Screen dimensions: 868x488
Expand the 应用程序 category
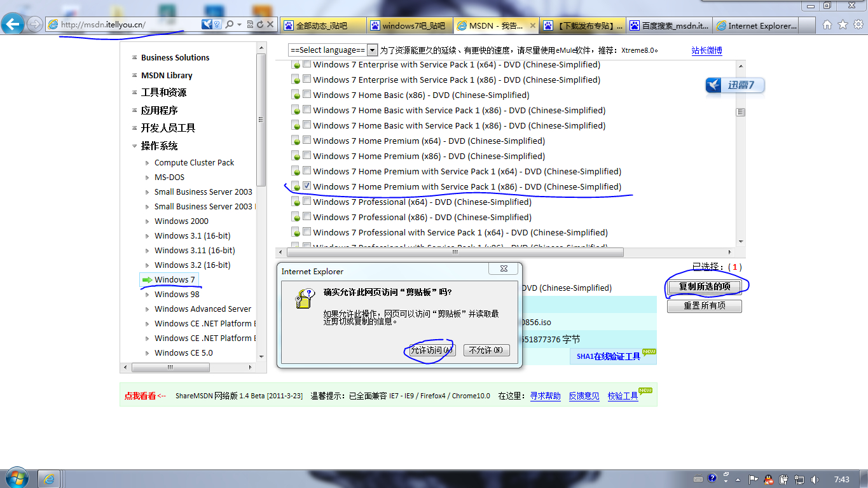(x=135, y=110)
